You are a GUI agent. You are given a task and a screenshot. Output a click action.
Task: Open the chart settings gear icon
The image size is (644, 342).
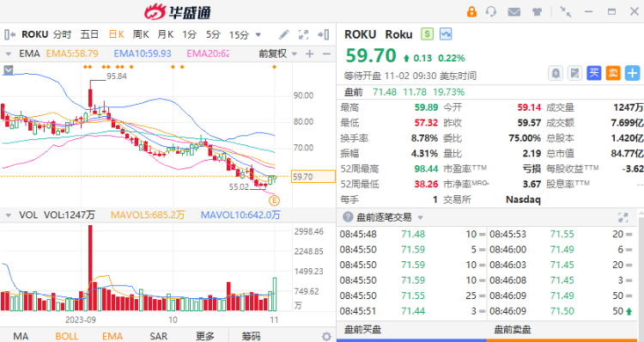326,336
